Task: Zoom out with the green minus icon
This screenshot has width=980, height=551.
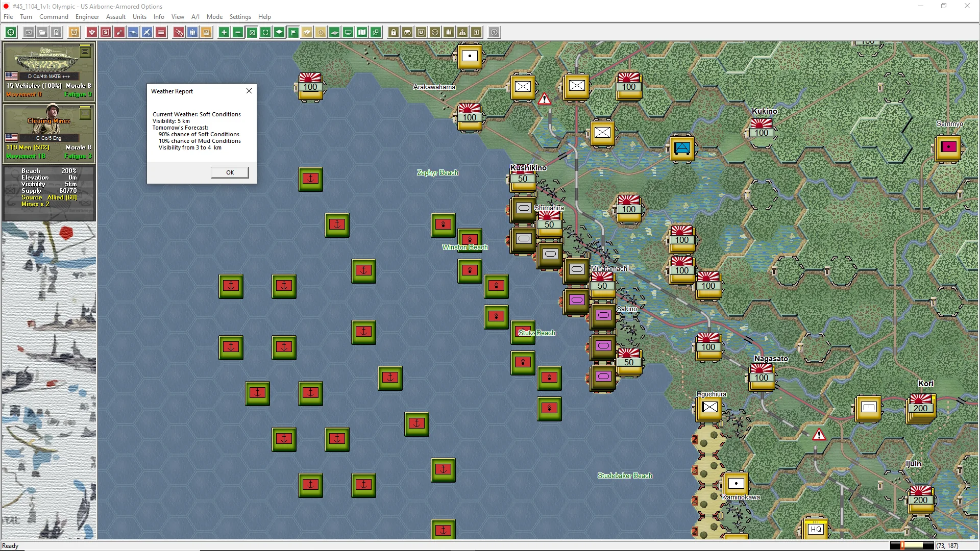Action: pos(238,33)
